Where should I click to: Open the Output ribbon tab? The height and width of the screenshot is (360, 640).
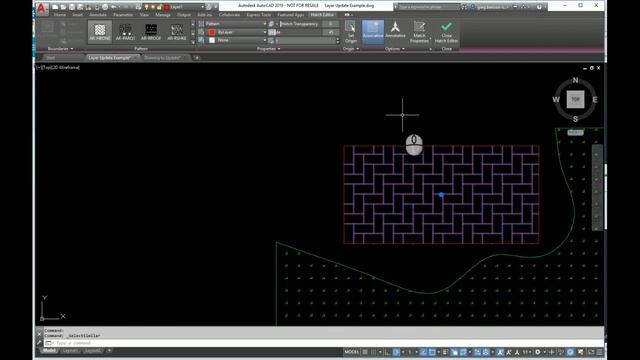[184, 15]
